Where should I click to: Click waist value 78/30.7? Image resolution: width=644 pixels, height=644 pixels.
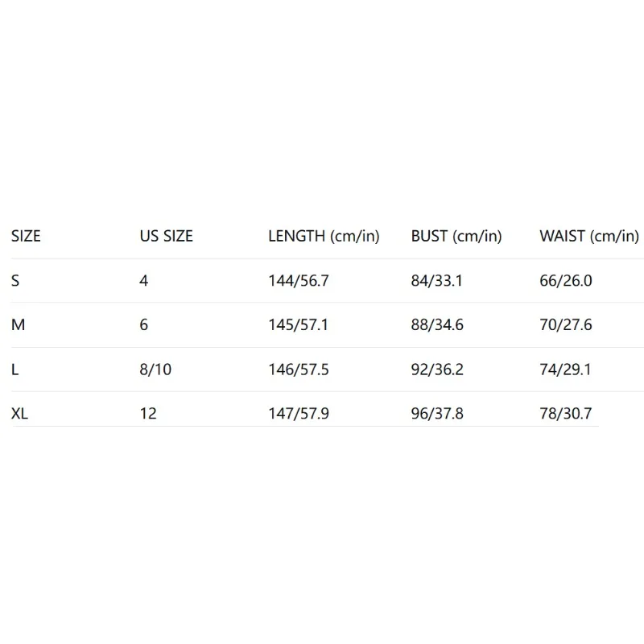(566, 414)
